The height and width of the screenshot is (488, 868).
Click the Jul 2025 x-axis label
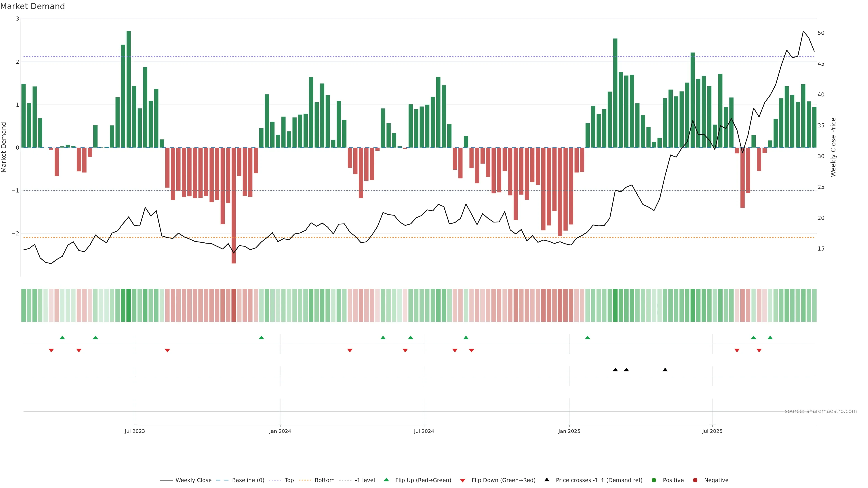712,431
